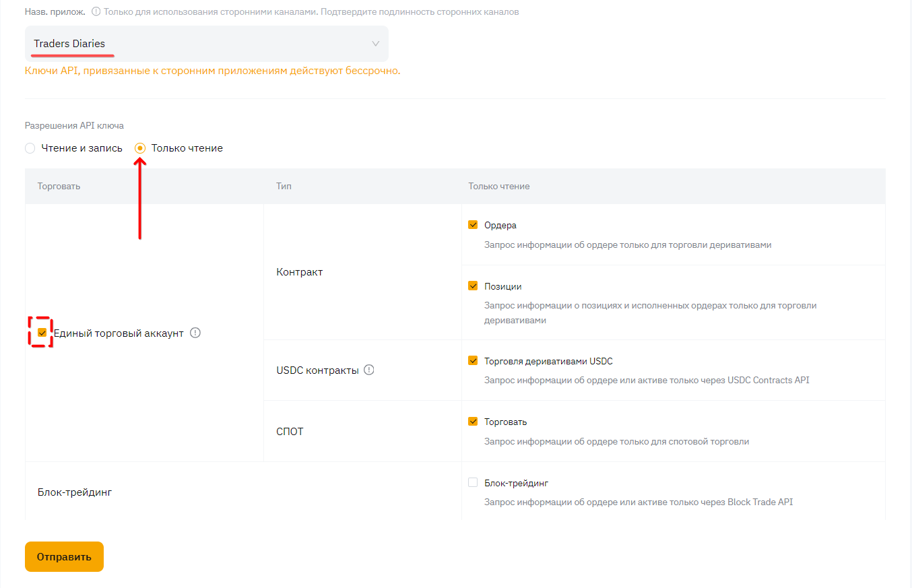912x588 pixels.
Task: Click the info icon beside USDC контракты
Action: (x=368, y=370)
